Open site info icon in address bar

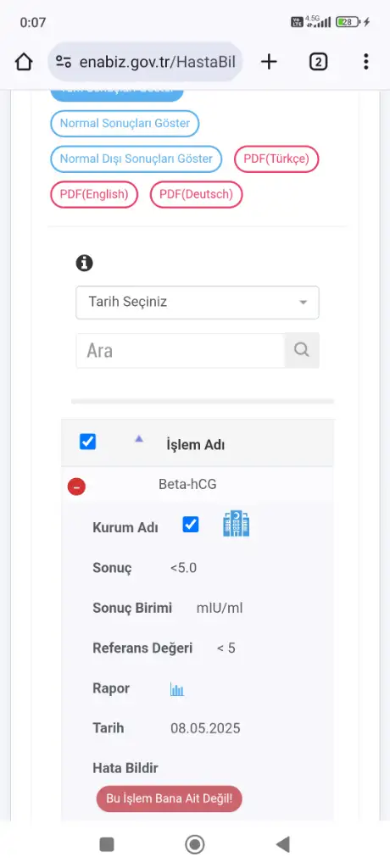click(64, 61)
